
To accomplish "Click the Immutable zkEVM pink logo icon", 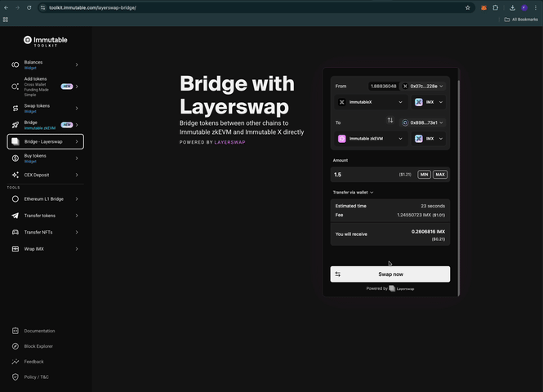I will click(x=342, y=139).
